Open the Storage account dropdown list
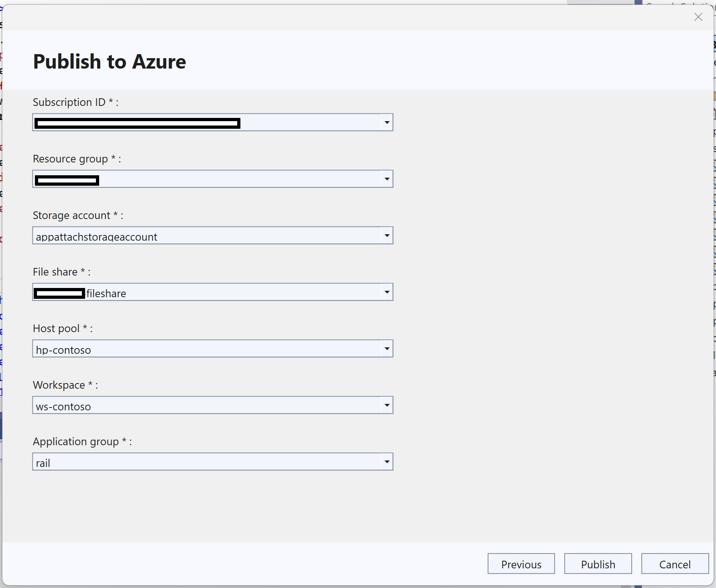The image size is (716, 588). point(386,235)
